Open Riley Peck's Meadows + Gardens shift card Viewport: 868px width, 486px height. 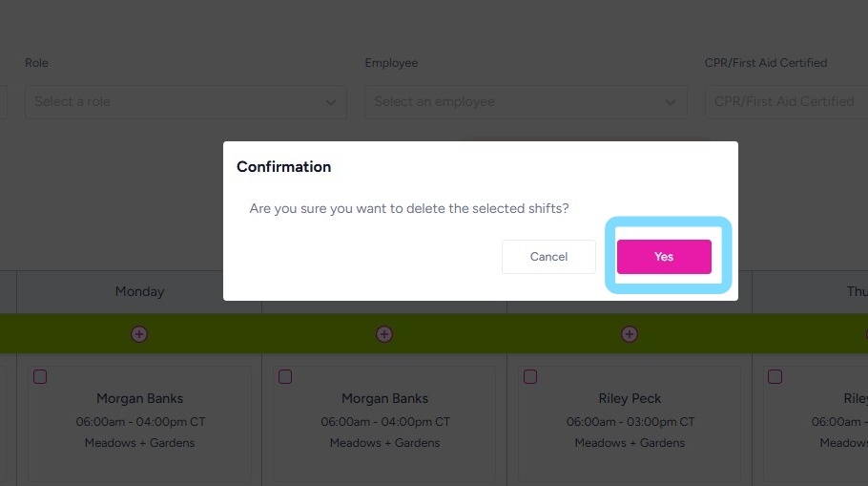click(x=630, y=420)
